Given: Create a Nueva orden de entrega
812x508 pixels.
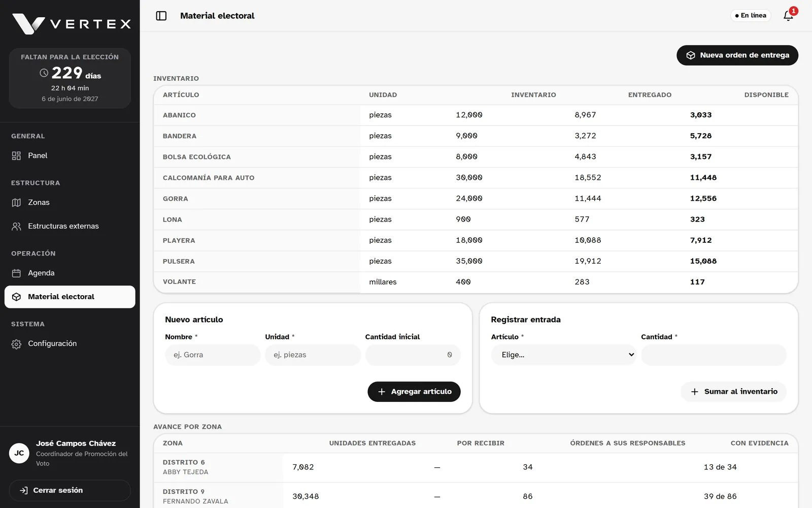Looking at the screenshot, I should click(737, 55).
